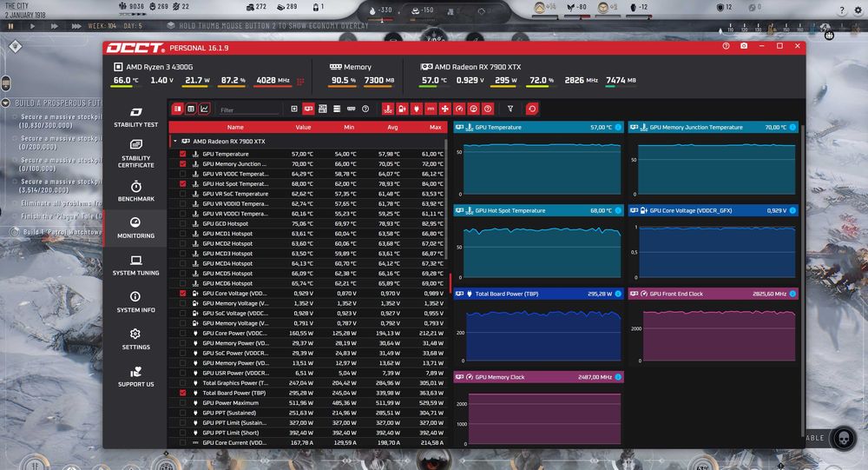The width and height of the screenshot is (868, 470).
Task: Open the System Info section
Action: tap(135, 302)
